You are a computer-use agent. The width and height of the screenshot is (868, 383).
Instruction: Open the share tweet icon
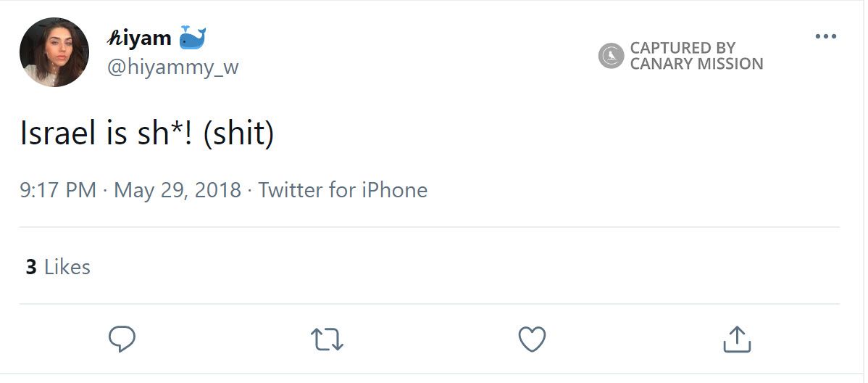[737, 339]
